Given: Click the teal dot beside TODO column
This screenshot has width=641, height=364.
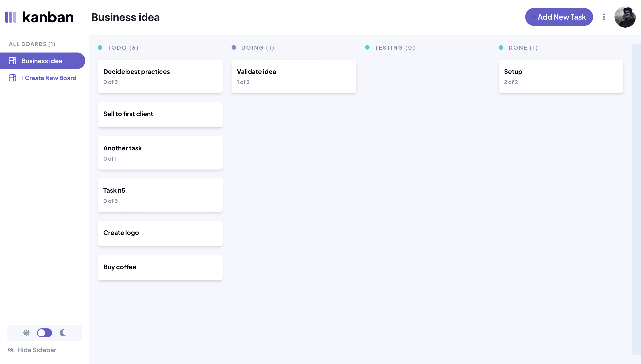Looking at the screenshot, I should point(100,47).
